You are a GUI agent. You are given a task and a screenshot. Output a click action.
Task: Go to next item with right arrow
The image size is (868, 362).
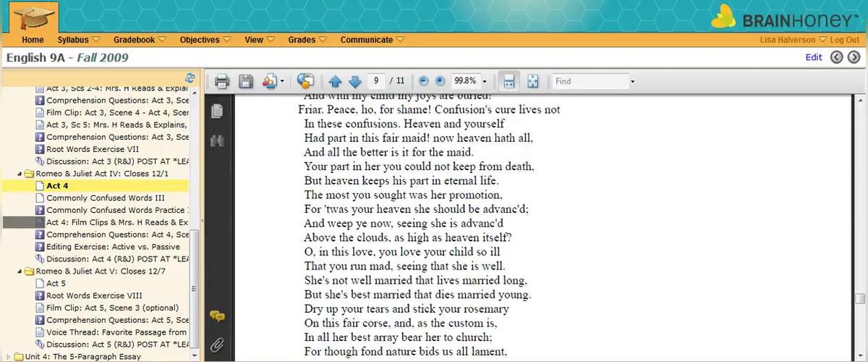854,57
